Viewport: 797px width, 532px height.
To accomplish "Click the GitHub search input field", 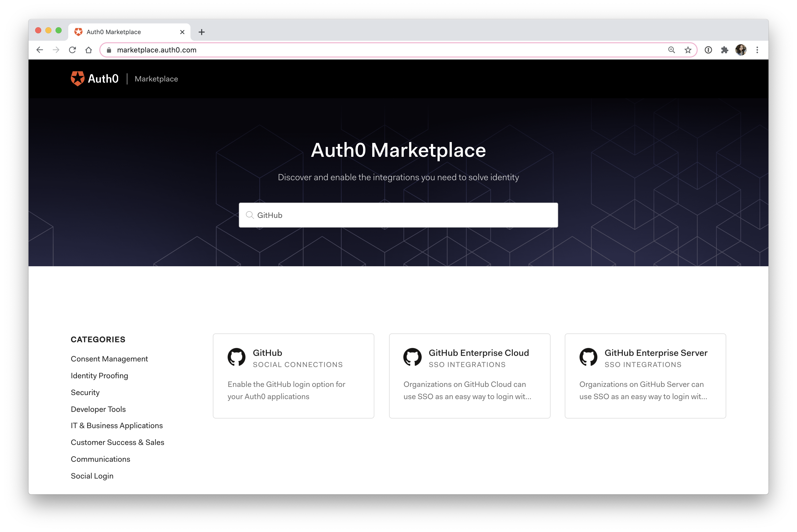I will (398, 215).
